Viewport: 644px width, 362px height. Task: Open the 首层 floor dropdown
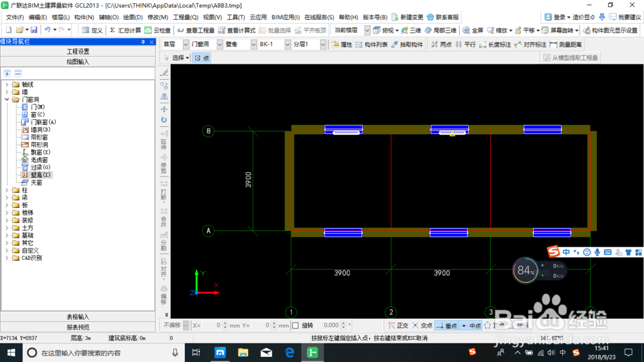coord(185,44)
